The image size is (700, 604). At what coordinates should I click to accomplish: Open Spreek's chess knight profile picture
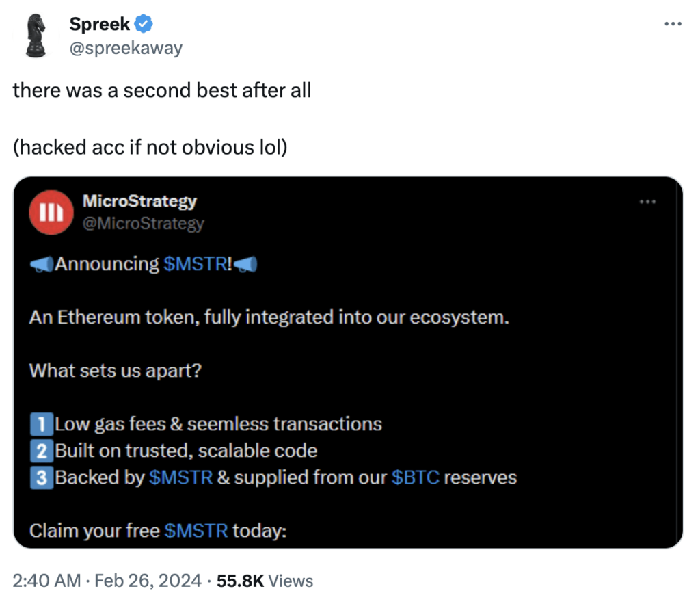point(36,36)
